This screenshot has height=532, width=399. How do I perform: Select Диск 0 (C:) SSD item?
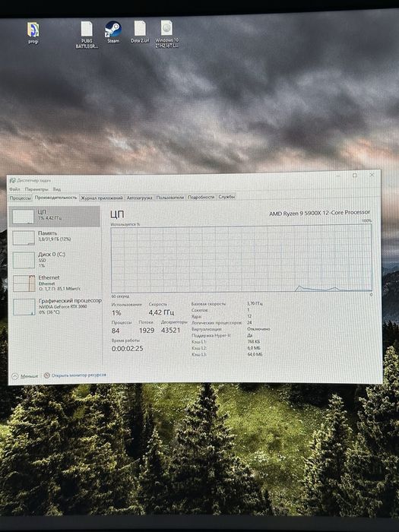tap(54, 260)
